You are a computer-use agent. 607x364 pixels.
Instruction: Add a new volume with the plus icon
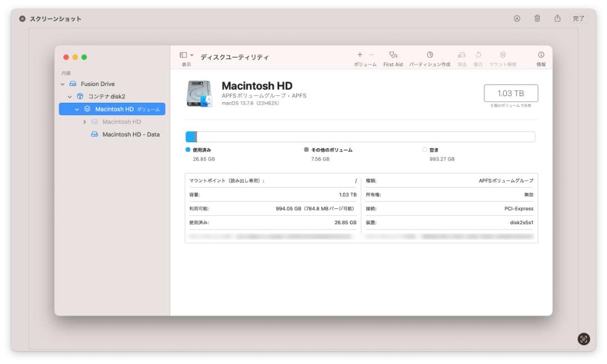360,55
